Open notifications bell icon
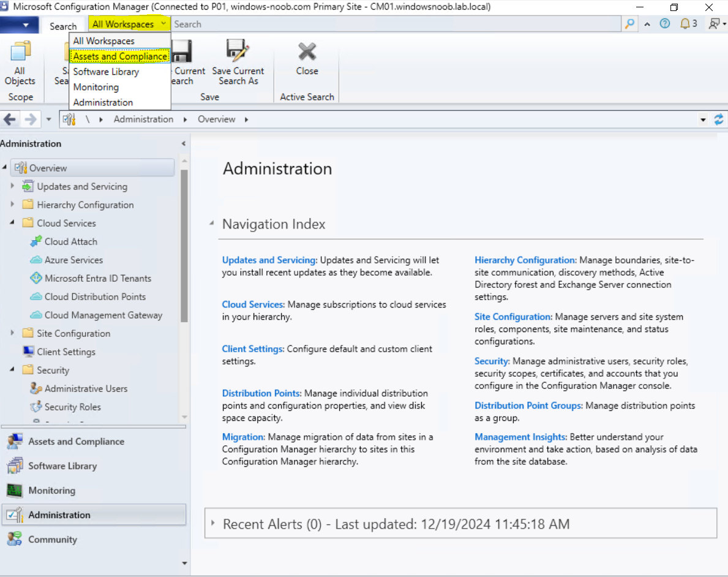This screenshot has height=577, width=728. tap(685, 24)
